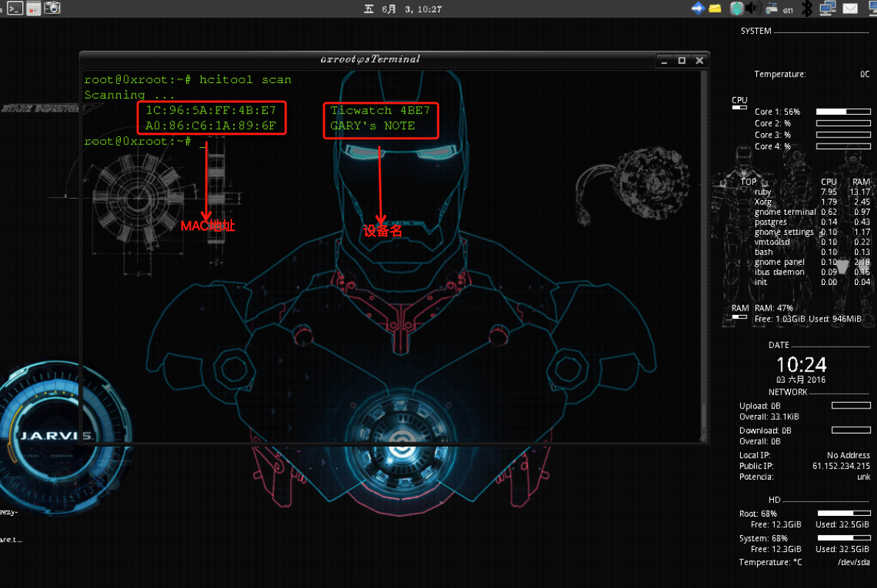Click the Core 1 usage bar
The image size is (877, 588).
point(843,112)
